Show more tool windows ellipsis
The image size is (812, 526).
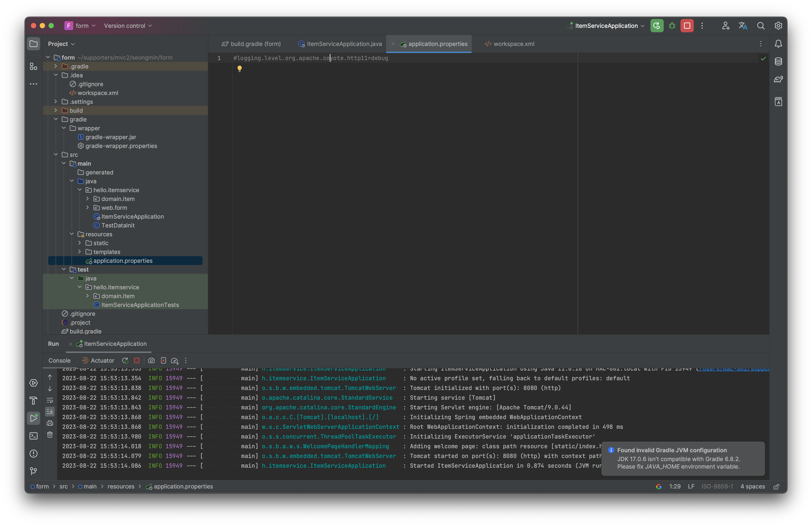pos(34,84)
